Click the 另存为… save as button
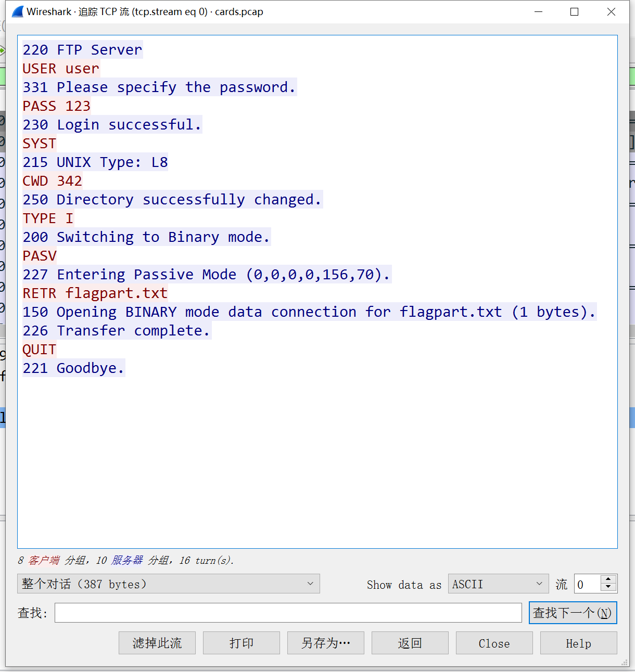 coord(326,643)
